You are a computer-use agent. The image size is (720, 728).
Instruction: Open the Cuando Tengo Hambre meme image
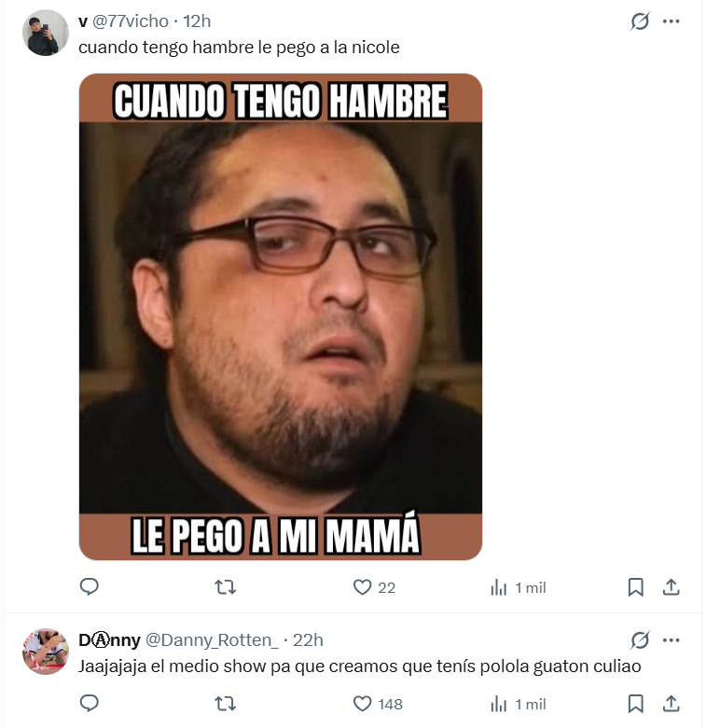[281, 317]
